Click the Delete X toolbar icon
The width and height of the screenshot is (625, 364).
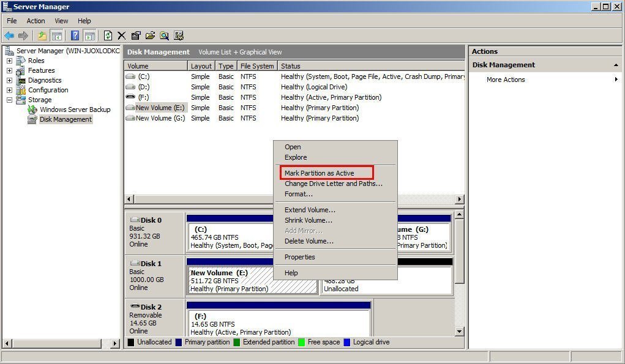(122, 36)
